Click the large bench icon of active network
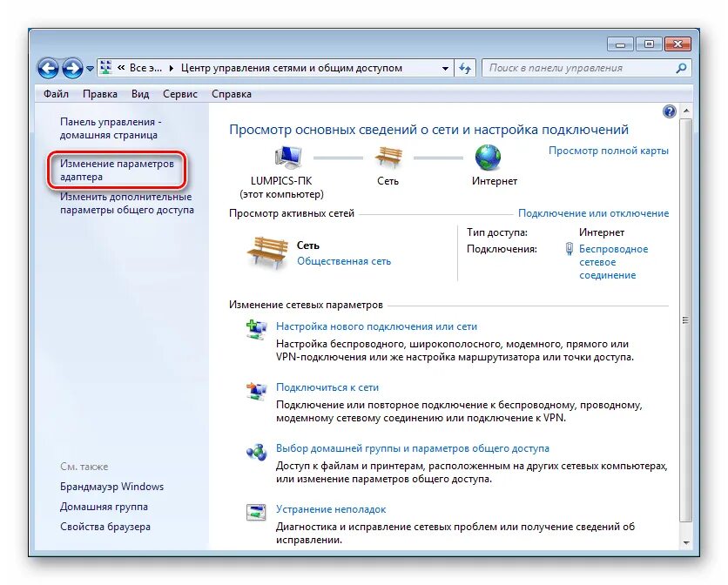Image resolution: width=728 pixels, height=585 pixels. tap(267, 252)
